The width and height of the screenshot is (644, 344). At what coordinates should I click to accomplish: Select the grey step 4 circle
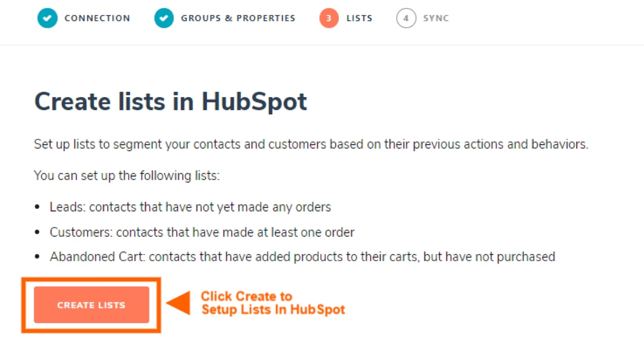coord(406,18)
